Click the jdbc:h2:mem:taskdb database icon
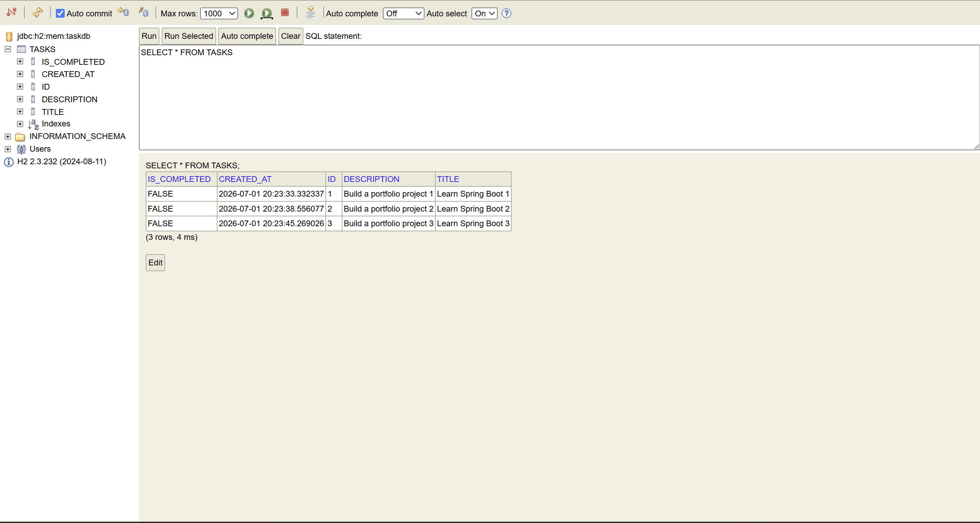 (9, 36)
